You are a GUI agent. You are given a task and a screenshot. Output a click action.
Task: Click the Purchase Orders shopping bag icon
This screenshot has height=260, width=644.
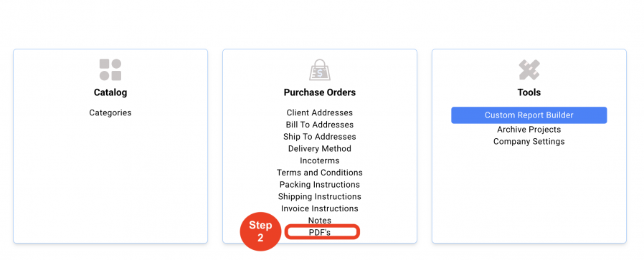tap(320, 69)
